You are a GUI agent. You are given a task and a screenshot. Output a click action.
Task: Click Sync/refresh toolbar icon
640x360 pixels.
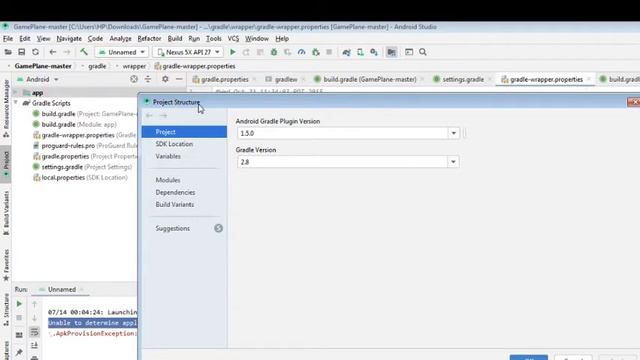(36, 52)
